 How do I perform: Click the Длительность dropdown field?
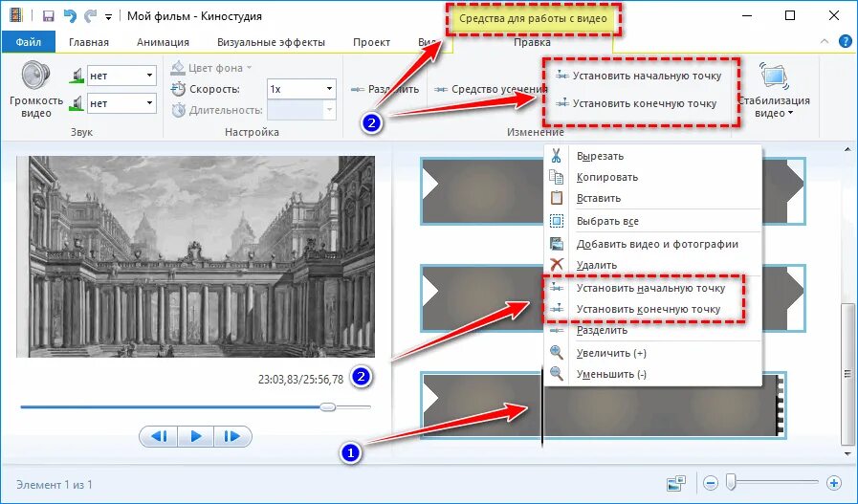301,110
